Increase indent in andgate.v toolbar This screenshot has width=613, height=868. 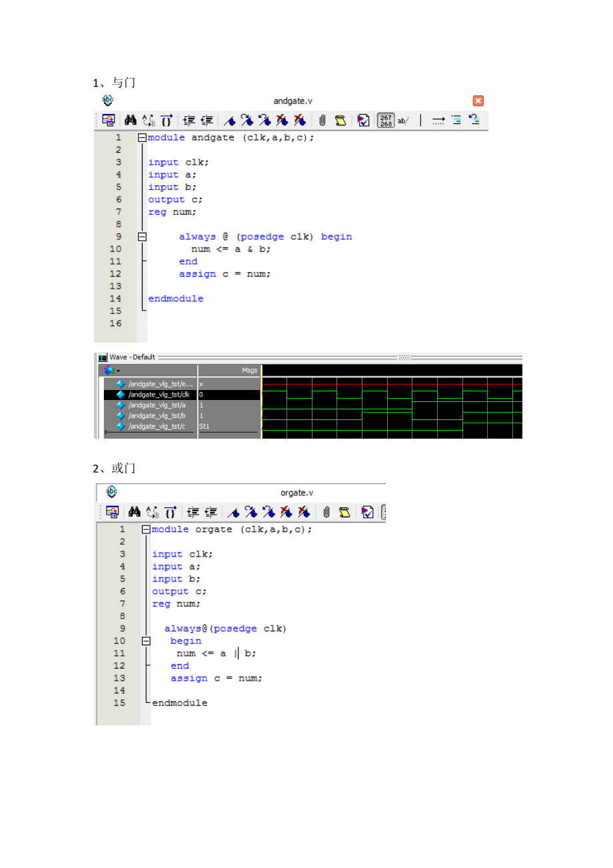tap(189, 121)
